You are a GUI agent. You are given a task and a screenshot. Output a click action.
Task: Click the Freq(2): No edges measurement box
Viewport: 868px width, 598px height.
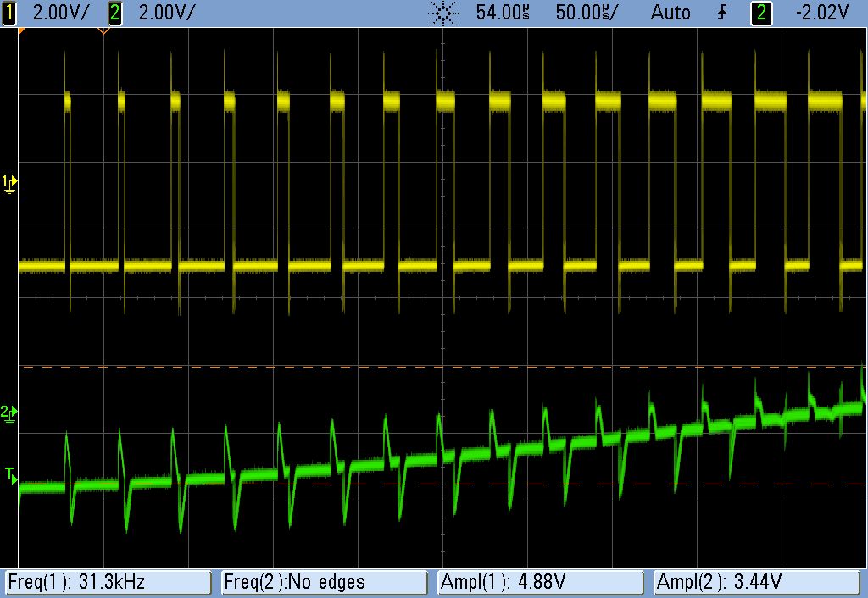point(325,583)
